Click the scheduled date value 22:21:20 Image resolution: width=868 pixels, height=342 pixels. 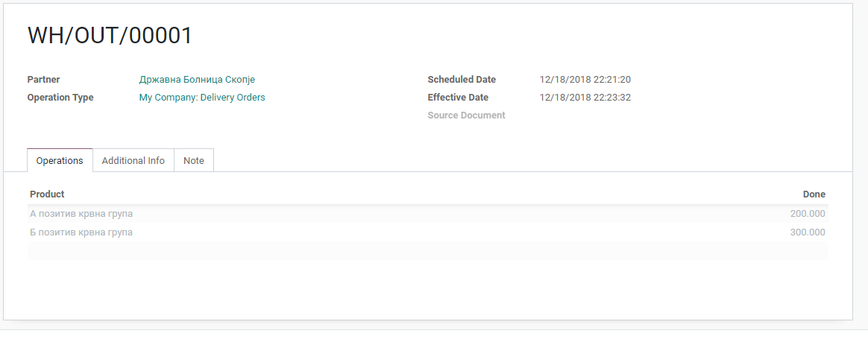point(585,80)
